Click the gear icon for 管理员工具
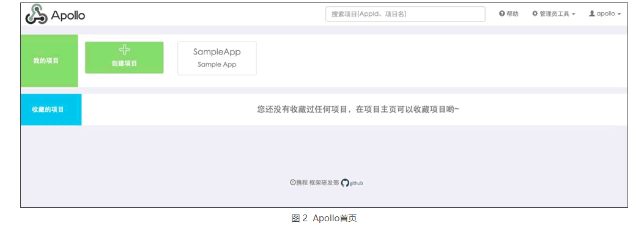This screenshot has width=644, height=231. coord(535,13)
